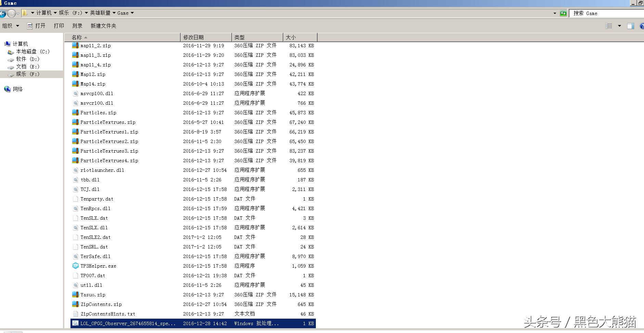Expand the 计算机 breadcrumb dropdown arrow
Screen dimensions: 644x333
pos(55,13)
